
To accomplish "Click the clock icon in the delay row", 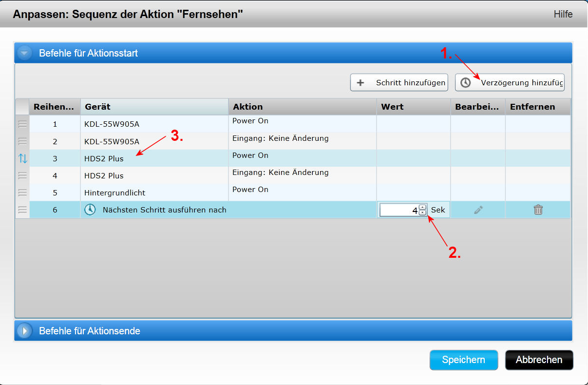I will click(90, 210).
